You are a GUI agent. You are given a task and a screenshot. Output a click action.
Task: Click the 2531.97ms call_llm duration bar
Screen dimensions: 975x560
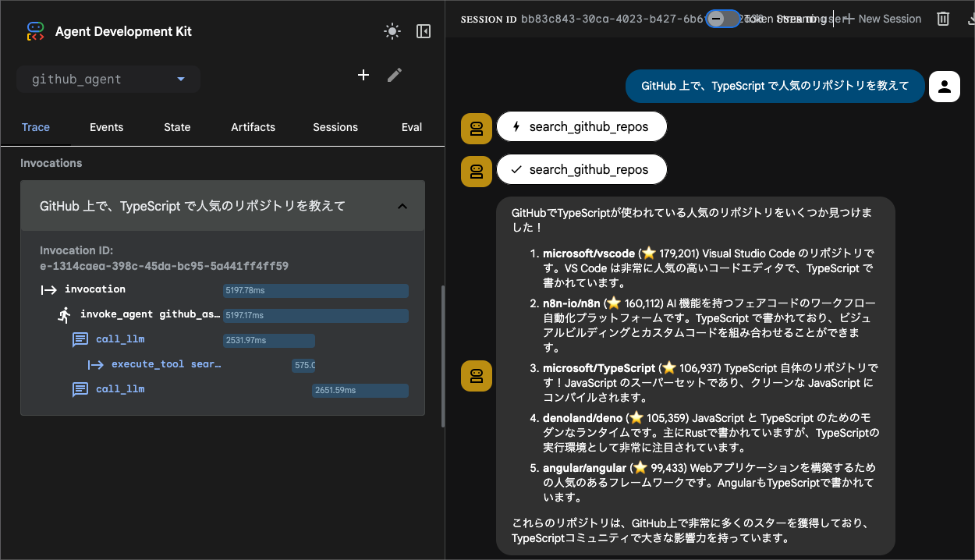[x=268, y=341]
